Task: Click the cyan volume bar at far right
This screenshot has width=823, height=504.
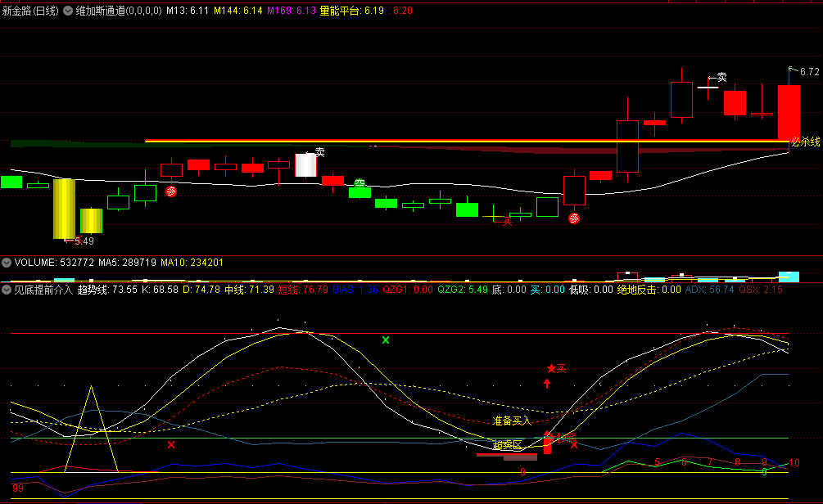Action: pos(789,277)
